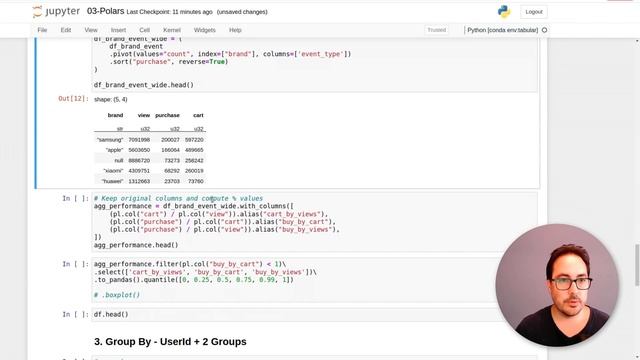Click the 'view' column header
640x360 pixels.
pyautogui.click(x=144, y=116)
